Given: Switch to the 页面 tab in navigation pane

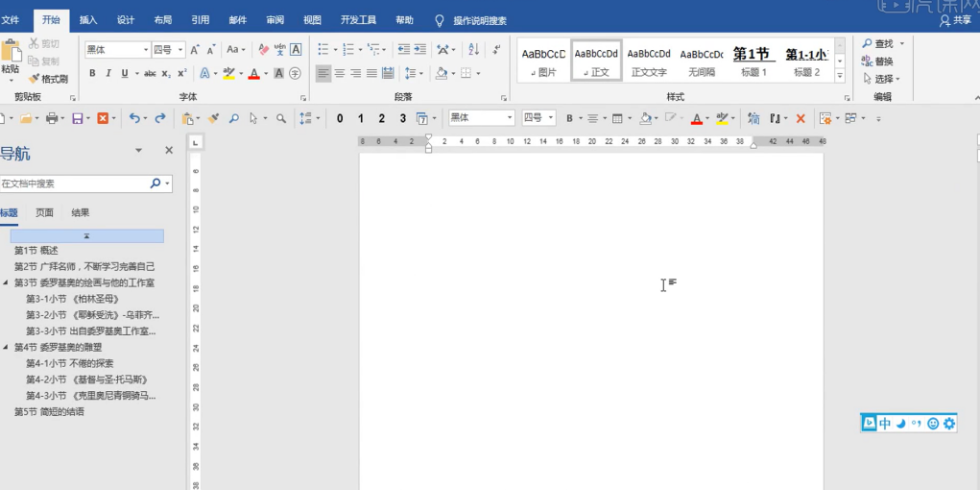Looking at the screenshot, I should (45, 213).
